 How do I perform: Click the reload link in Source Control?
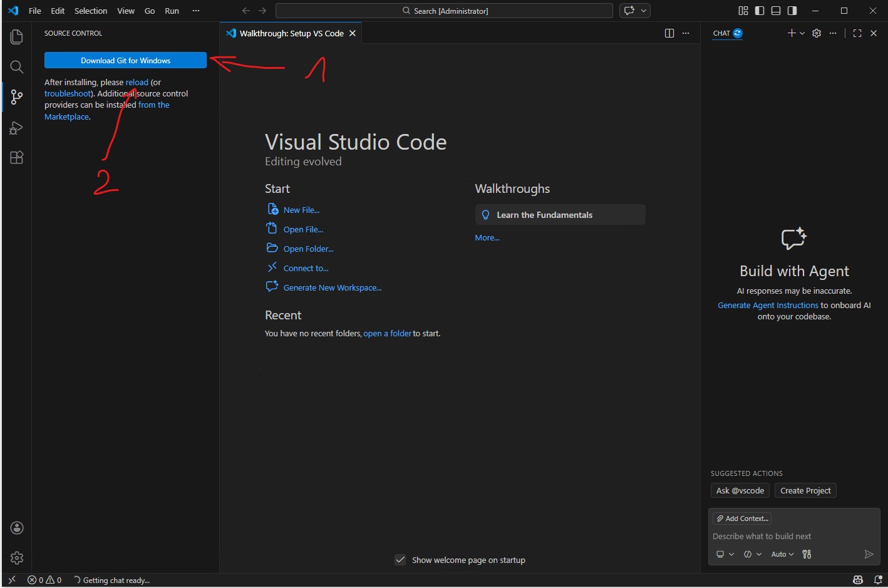tap(137, 82)
